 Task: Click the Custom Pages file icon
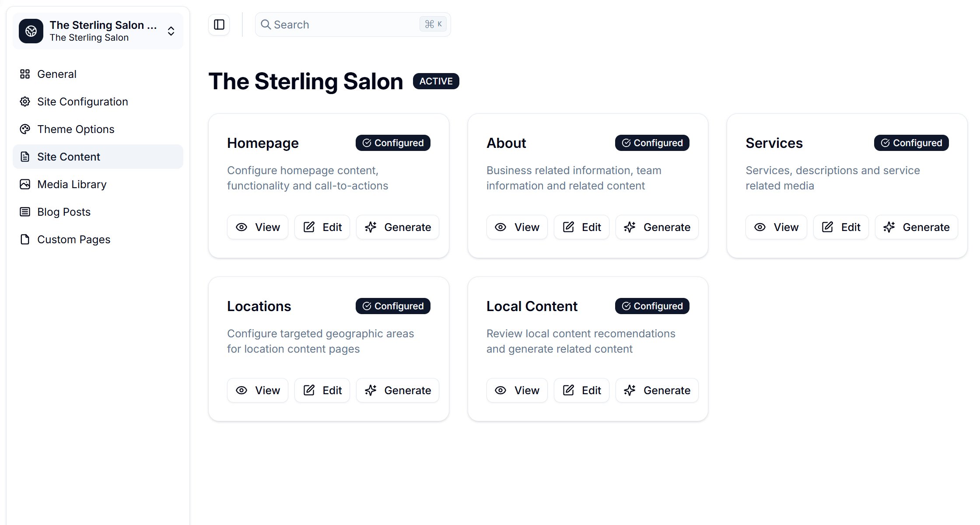pos(25,240)
